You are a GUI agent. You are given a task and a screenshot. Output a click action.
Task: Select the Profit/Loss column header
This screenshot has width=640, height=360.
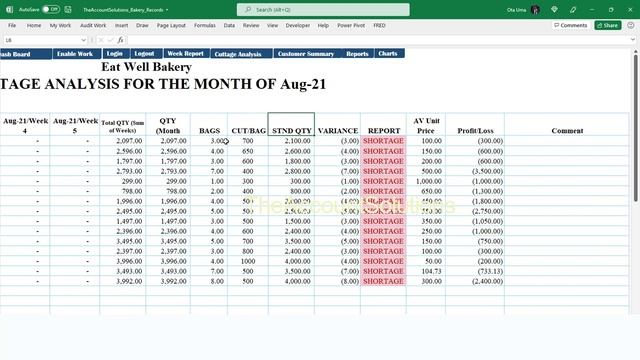[x=475, y=124]
